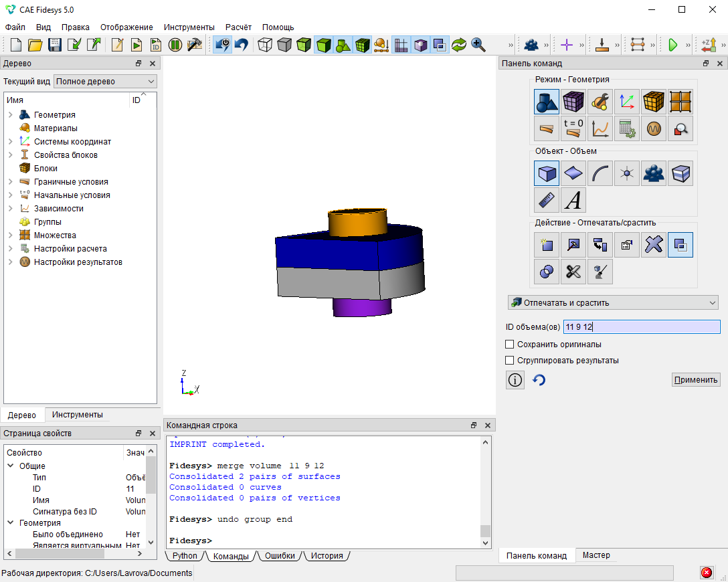
Task: Click the Применить button
Action: point(696,380)
